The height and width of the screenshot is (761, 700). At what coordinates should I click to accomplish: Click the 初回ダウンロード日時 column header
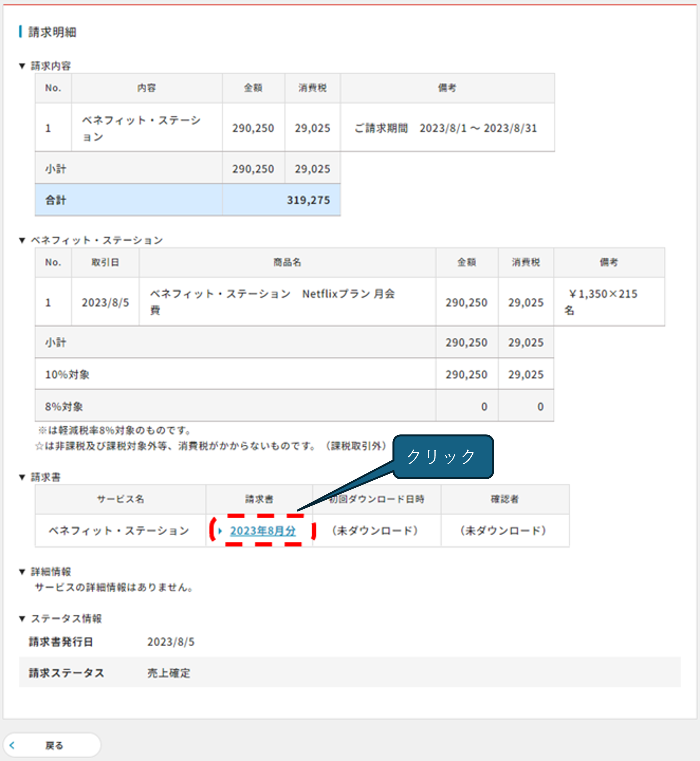[376, 499]
